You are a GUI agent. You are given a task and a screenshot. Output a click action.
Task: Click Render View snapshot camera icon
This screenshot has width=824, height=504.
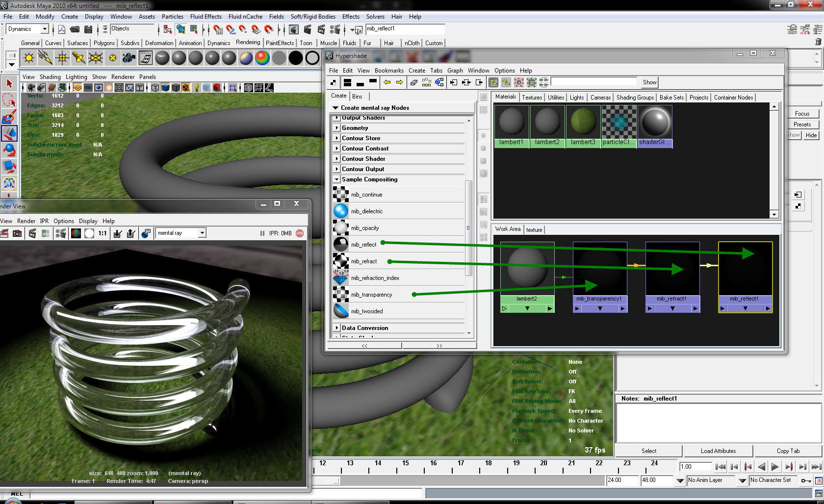17,233
